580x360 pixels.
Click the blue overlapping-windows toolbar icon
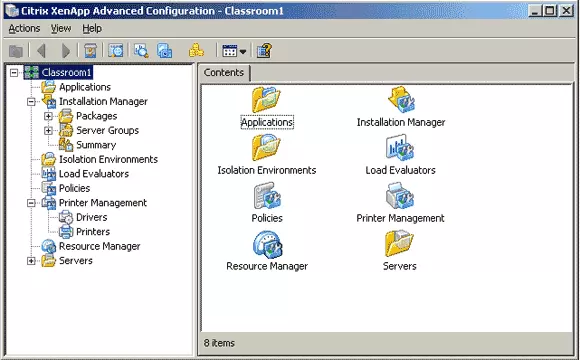coord(165,51)
